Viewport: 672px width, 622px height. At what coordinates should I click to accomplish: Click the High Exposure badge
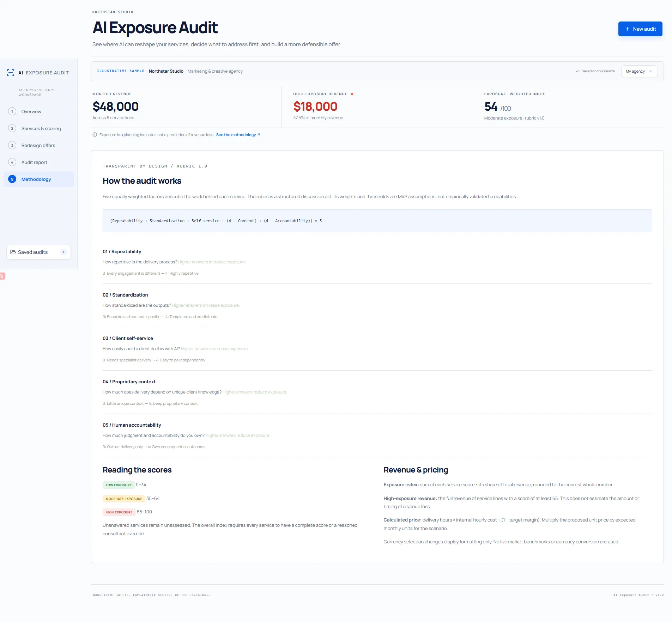pyautogui.click(x=119, y=512)
